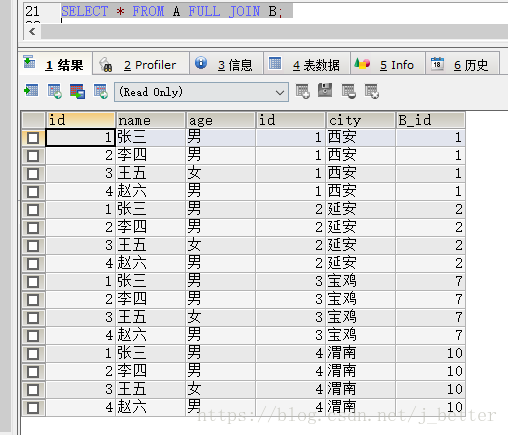
Task: Select the 张三 name cell in the first row
Action: coord(150,137)
